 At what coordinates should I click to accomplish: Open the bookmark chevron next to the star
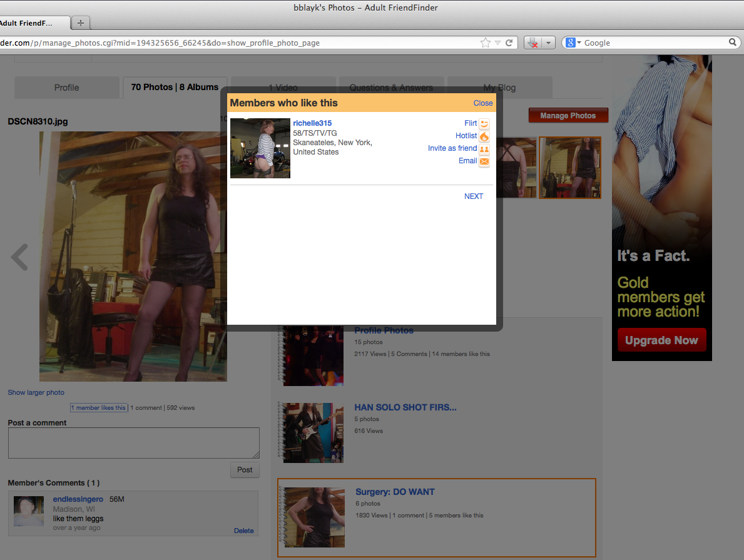(497, 43)
